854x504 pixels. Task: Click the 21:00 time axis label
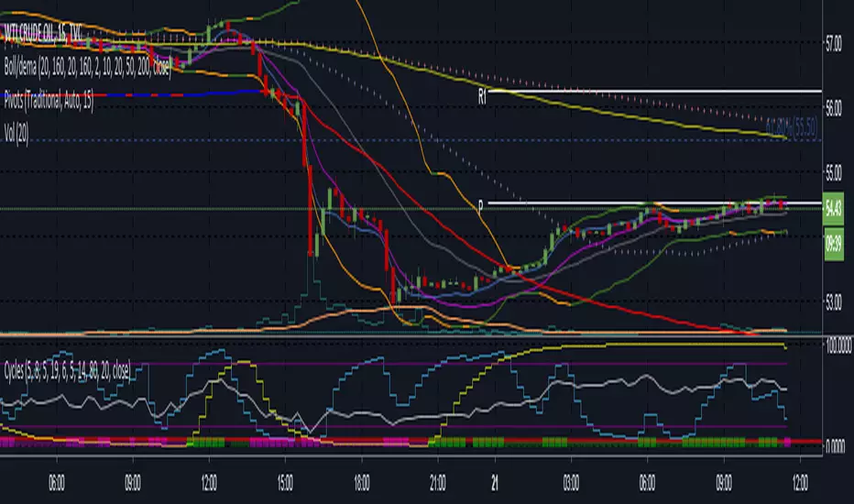(437, 483)
